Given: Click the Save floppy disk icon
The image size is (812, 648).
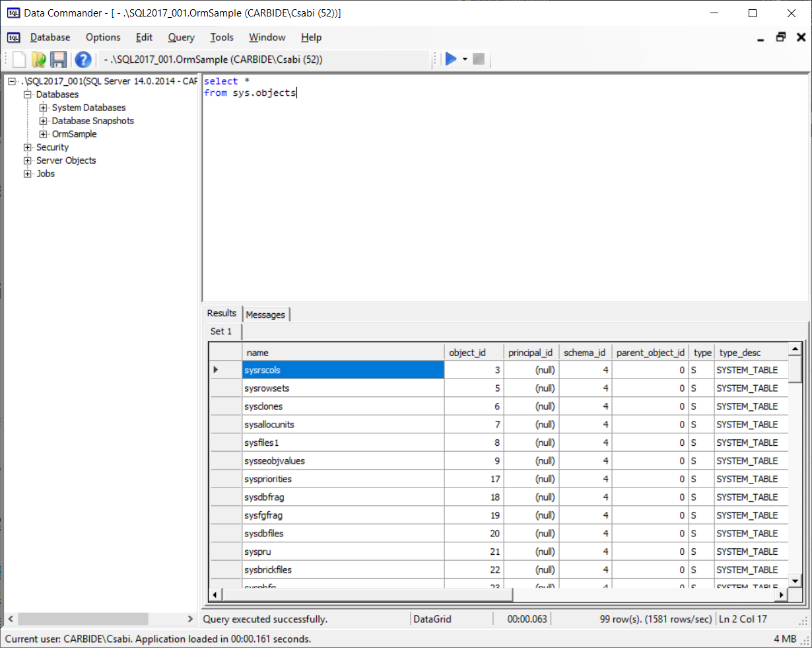Looking at the screenshot, I should coord(59,59).
